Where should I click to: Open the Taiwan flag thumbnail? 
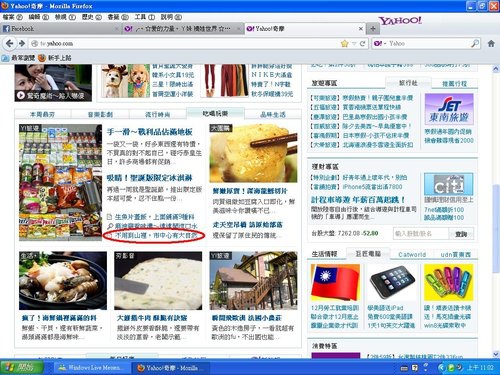click(x=335, y=283)
